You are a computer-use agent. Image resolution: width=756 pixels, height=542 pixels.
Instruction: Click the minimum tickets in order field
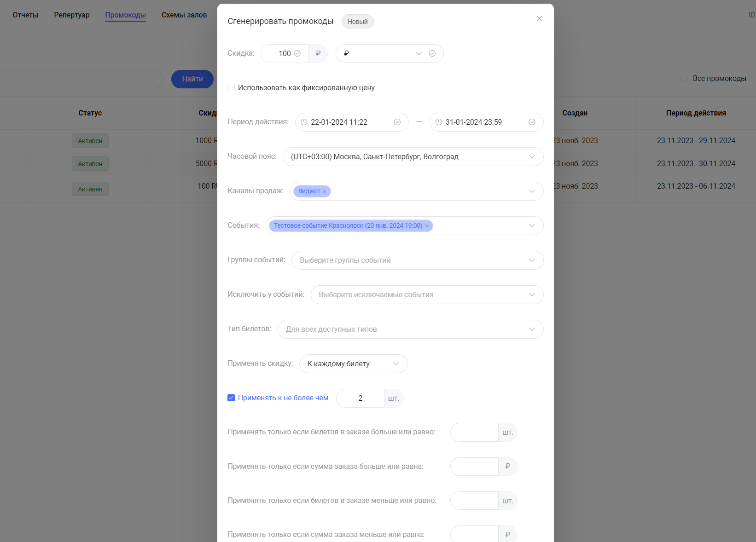click(x=474, y=432)
